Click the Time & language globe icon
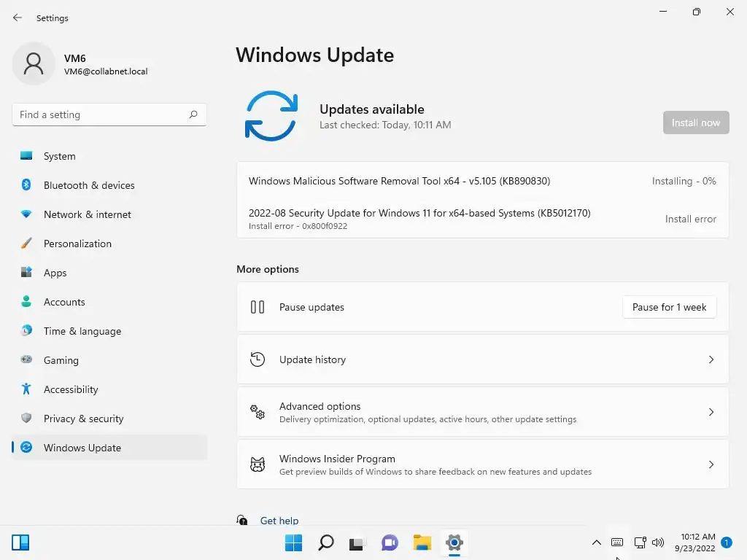747x560 pixels. pyautogui.click(x=26, y=330)
